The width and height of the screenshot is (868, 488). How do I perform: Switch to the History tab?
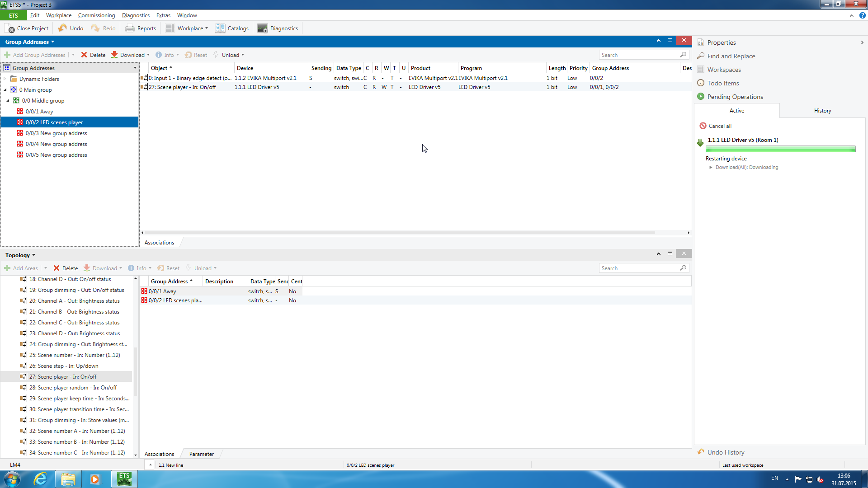point(822,111)
